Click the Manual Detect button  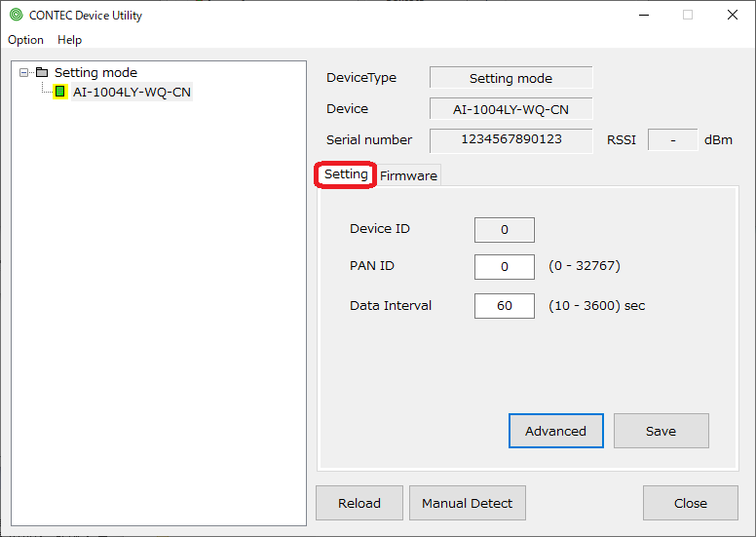[x=467, y=503]
